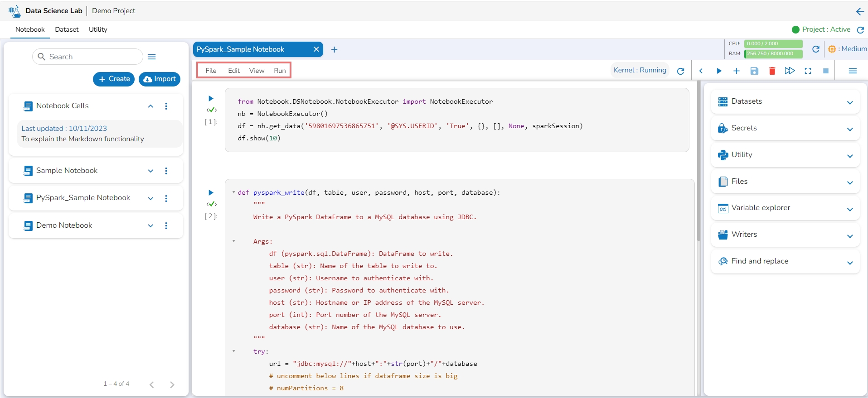Switch to the Dataset tab
Viewport: 868px width, 398px height.
(67, 29)
